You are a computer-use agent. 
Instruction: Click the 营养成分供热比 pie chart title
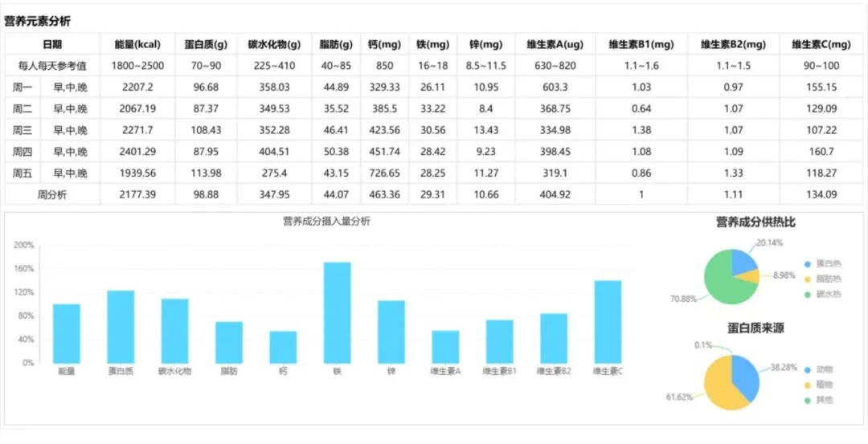tap(756, 223)
